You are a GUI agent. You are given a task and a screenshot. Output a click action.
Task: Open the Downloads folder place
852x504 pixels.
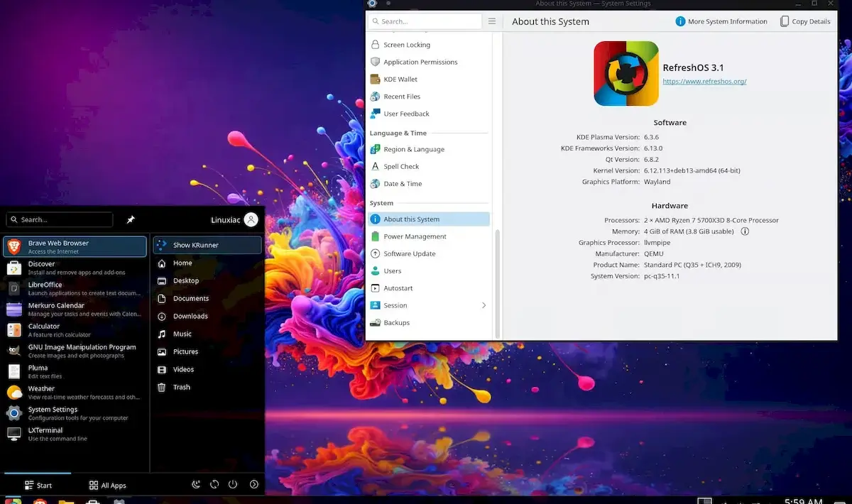click(207, 316)
